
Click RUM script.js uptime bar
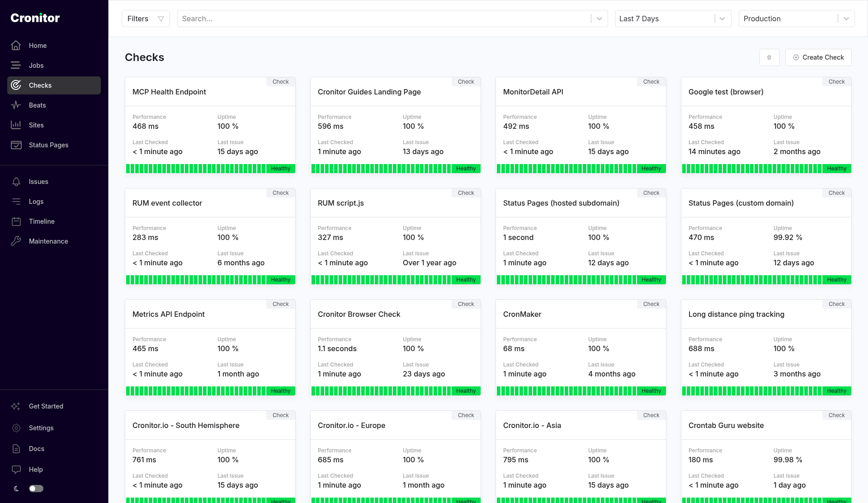pos(381,280)
